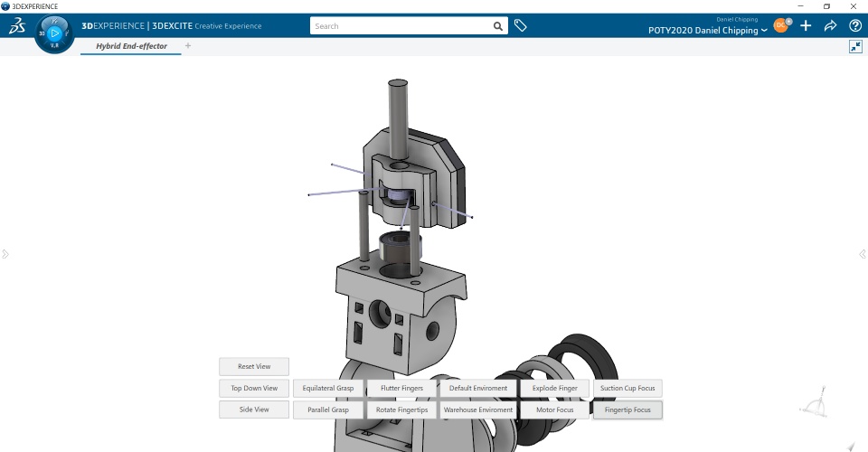This screenshot has height=452, width=868.
Task: Click the Default Enviroment button
Action: point(478,388)
